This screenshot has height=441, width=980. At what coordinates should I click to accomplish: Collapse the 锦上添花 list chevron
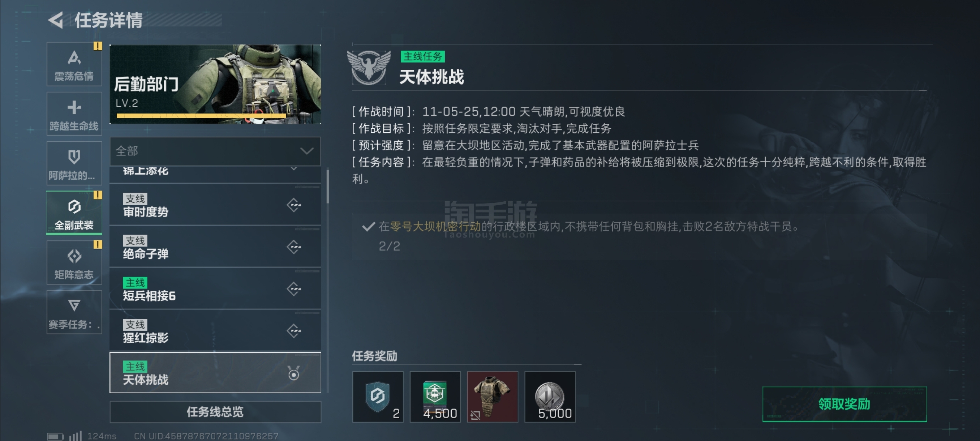tap(294, 168)
